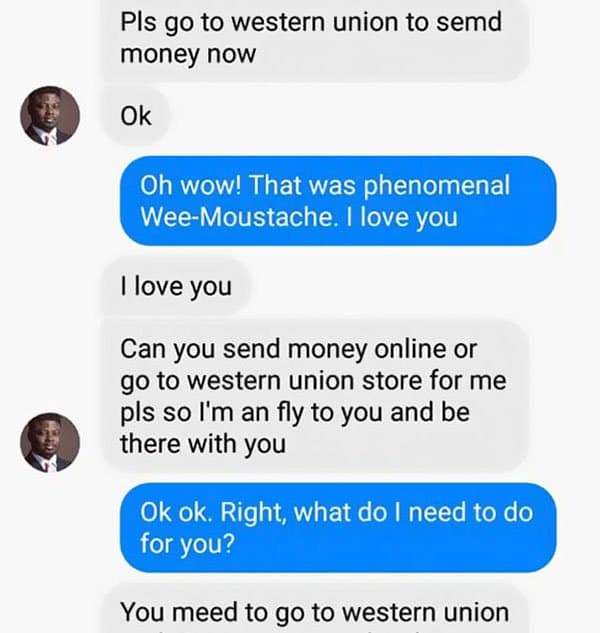Screen dimensions: 600x633
Task: Tap the partial "You meed to go" message
Action: pyautogui.click(x=314, y=611)
